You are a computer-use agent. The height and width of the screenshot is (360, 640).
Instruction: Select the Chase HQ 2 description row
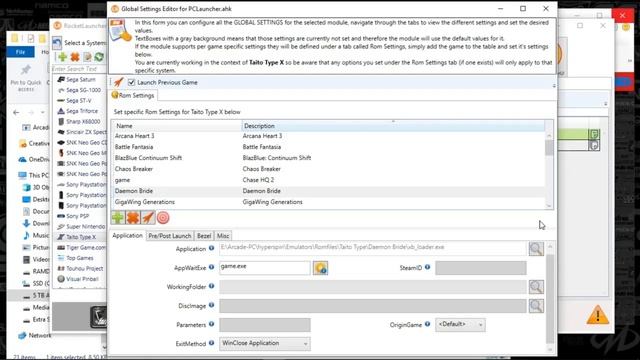[329, 180]
